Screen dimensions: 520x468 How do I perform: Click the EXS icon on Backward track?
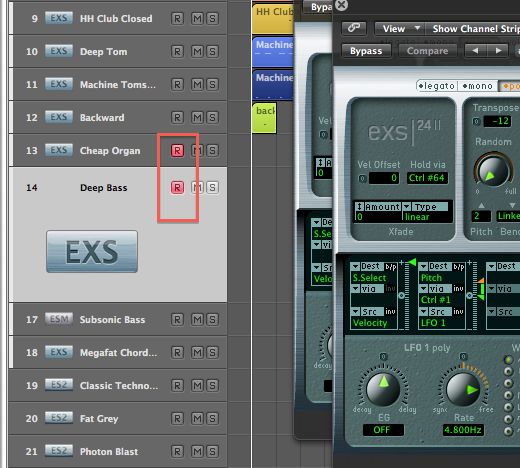(x=59, y=117)
